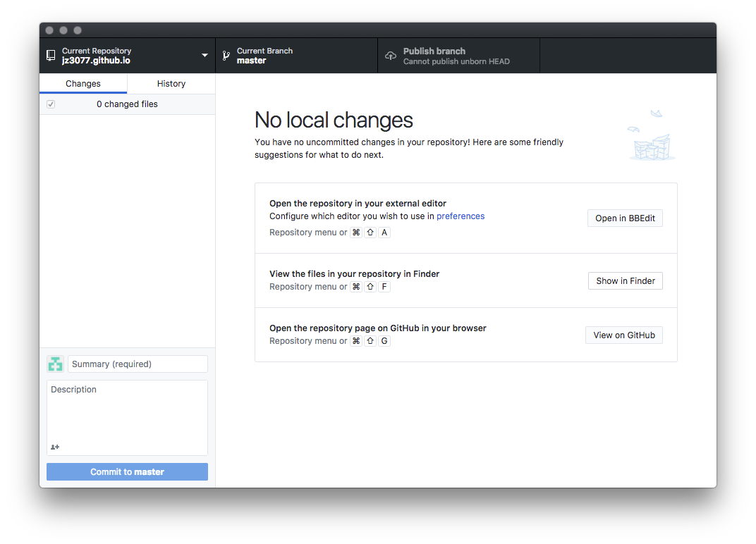Click the branch fork icon beside Current Branch
This screenshot has height=544, width=756.
click(226, 55)
